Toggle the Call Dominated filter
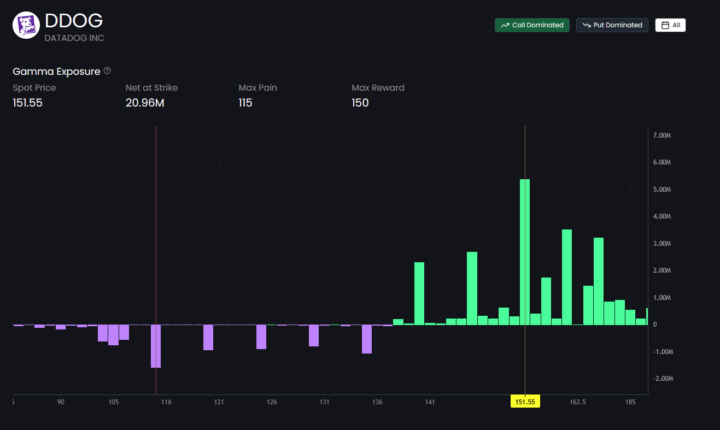720x430 pixels. 531,25
